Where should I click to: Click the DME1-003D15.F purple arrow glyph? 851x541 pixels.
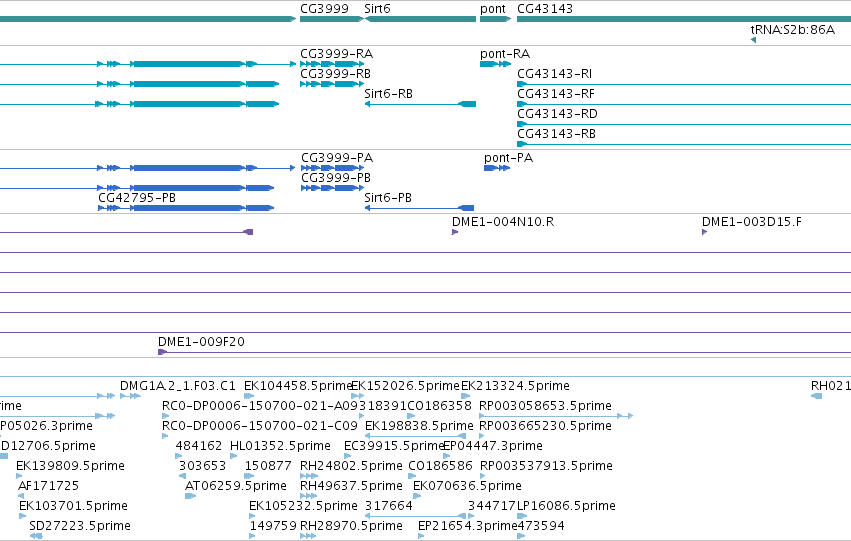704,232
